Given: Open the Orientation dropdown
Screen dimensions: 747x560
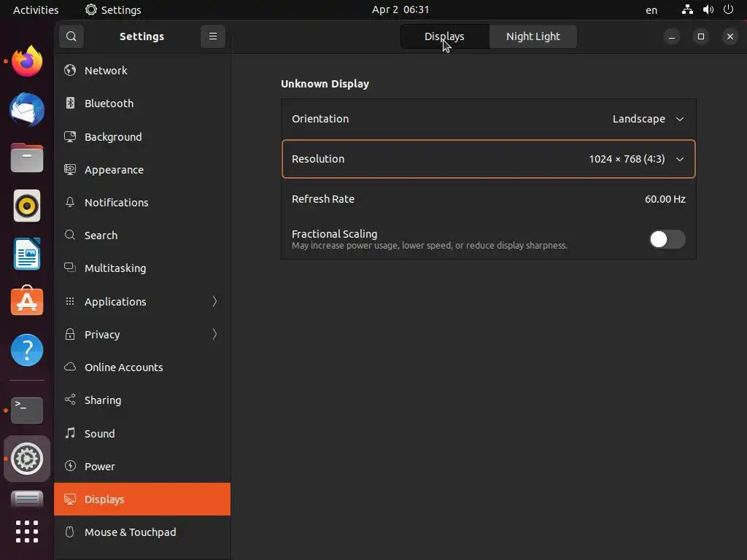Looking at the screenshot, I should click(648, 119).
